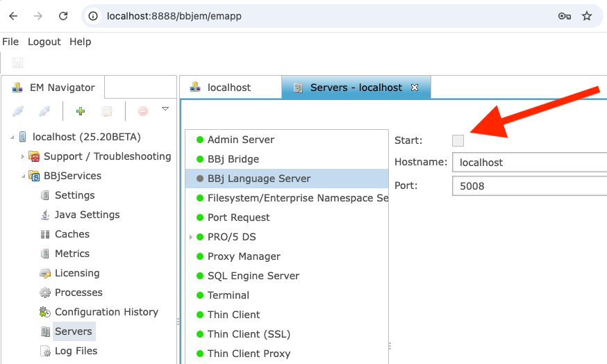Open the saved passwords key icon

[x=565, y=16]
